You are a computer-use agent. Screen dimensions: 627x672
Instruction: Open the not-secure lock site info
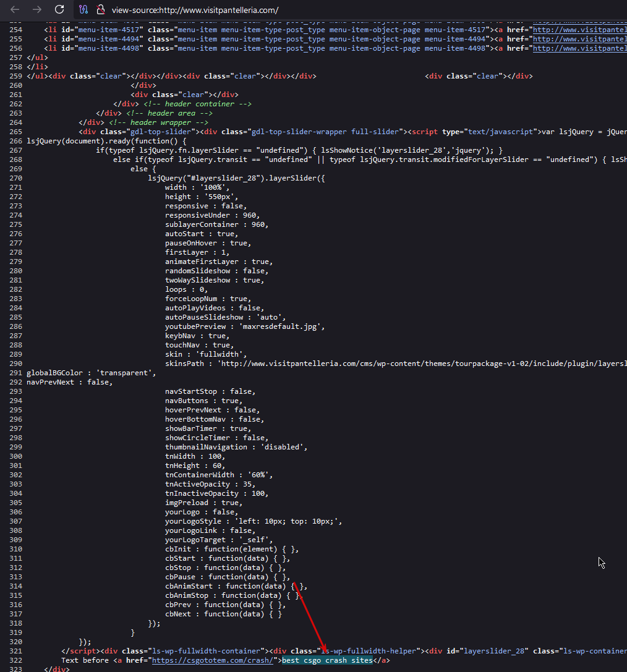(x=101, y=9)
